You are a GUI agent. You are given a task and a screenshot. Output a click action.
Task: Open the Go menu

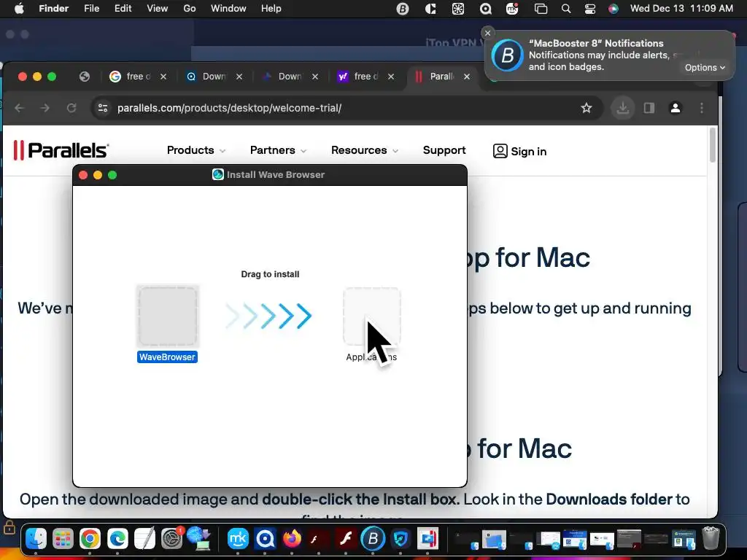[190, 9]
